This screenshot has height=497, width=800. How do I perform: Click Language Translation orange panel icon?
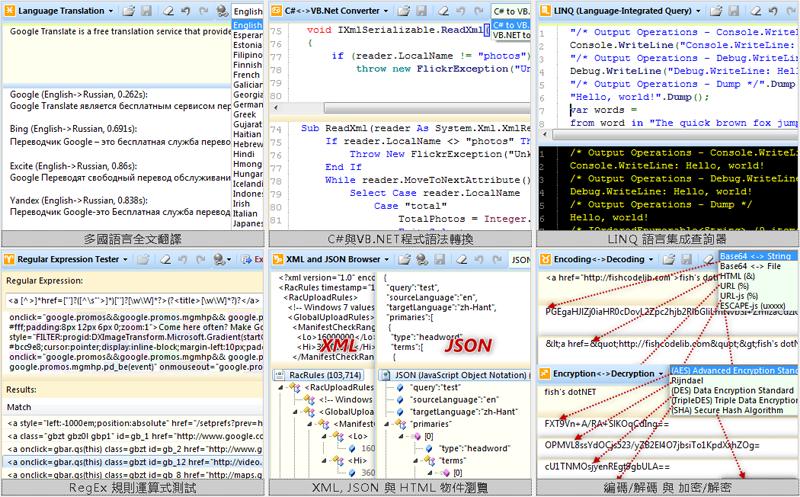pos(10,11)
